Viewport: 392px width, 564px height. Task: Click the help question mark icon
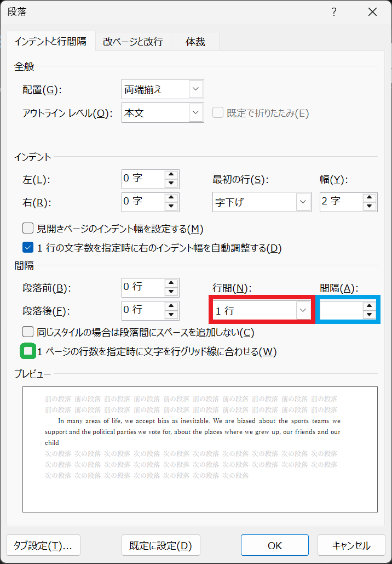click(334, 12)
